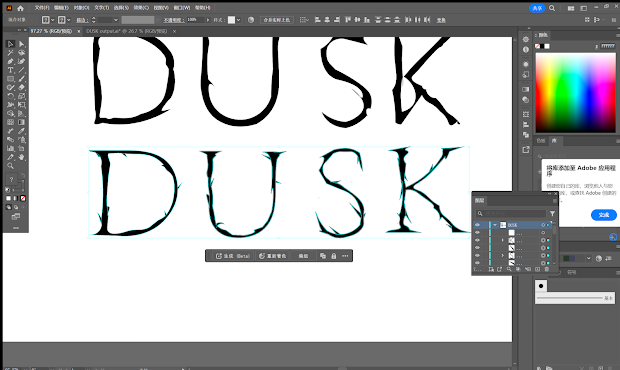Open stroke color dropdown in control bar

point(68,20)
